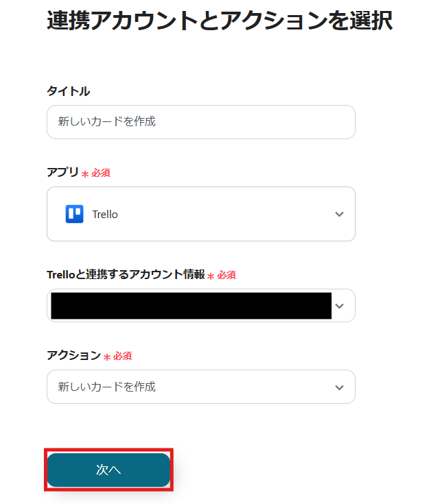This screenshot has width=440, height=504.
Task: Click the 次へ button
Action: point(108,470)
